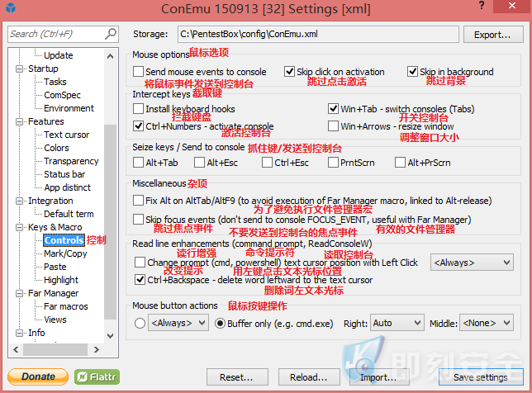Screen dimensions: 532x393
Task: Open Transparency settings page
Action: [71, 161]
